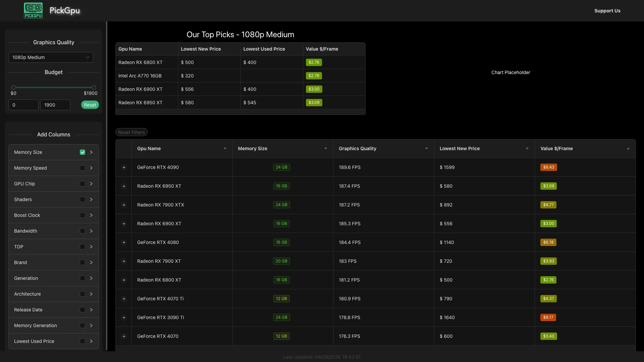This screenshot has width=644, height=362.
Task: Click the $8.43 value badge
Action: [x=549, y=167]
